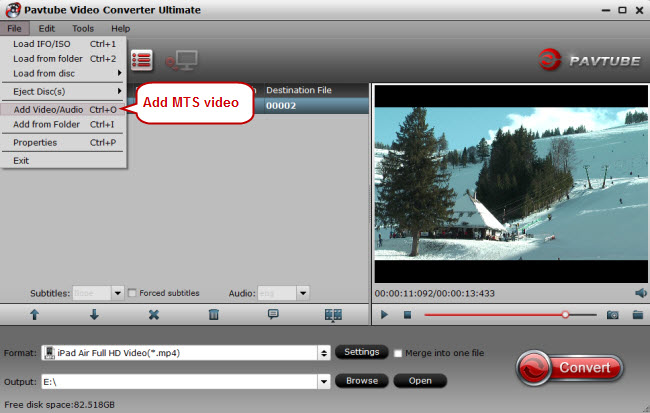The height and width of the screenshot is (413, 650).
Task: Click the red list view toolbar icon
Action: point(142,61)
